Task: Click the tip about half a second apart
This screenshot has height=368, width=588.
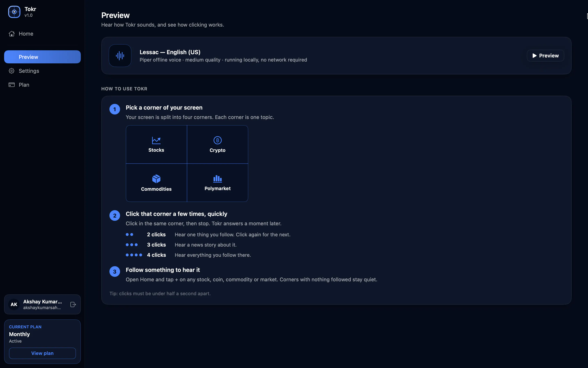Action: 160,294
